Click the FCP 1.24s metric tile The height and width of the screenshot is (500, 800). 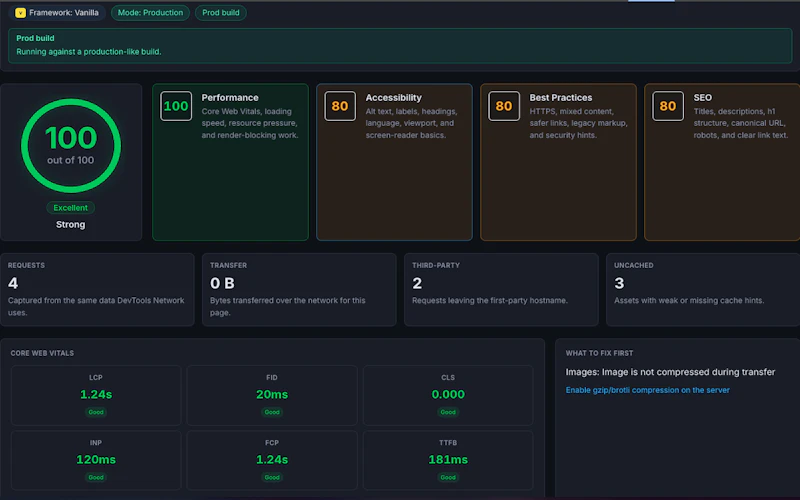[272, 460]
